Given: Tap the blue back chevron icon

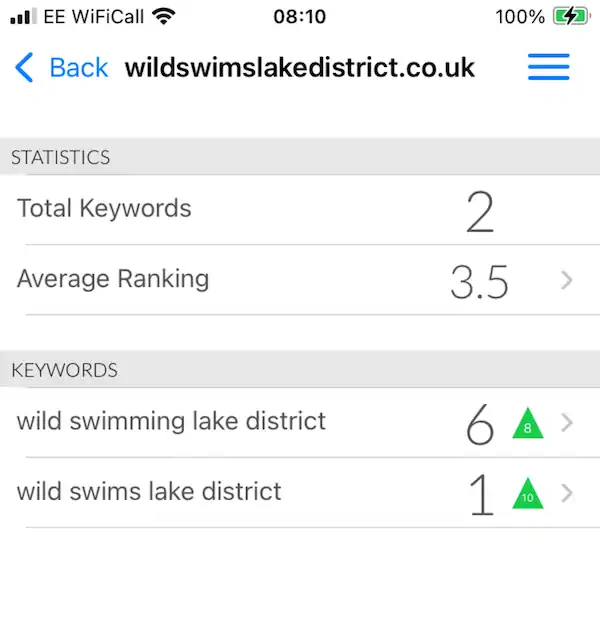Looking at the screenshot, I should [x=24, y=67].
